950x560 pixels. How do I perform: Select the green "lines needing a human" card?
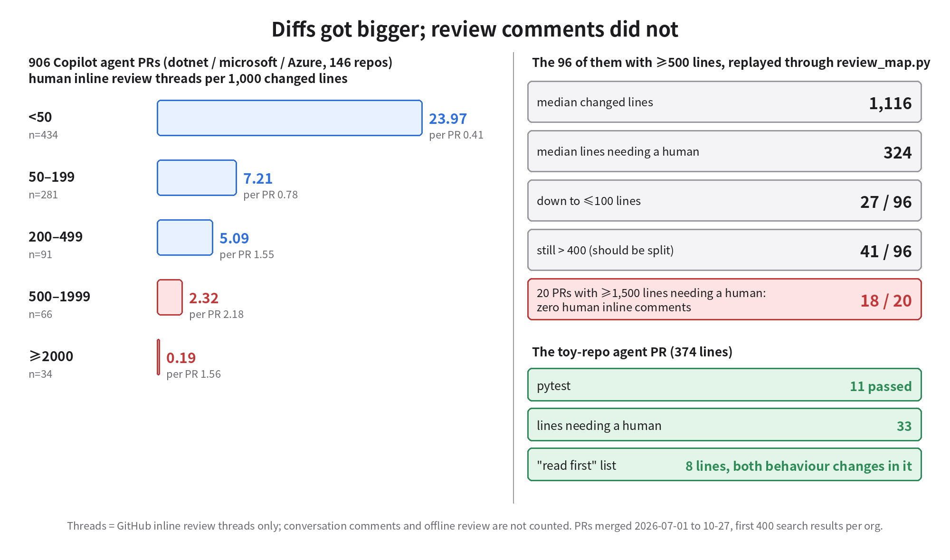tap(724, 425)
